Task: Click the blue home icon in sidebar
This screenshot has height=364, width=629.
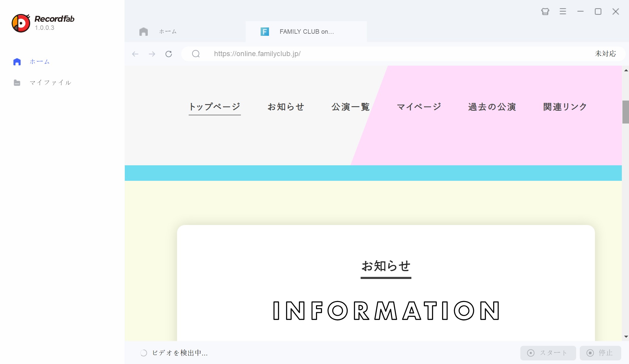Action: (x=17, y=62)
